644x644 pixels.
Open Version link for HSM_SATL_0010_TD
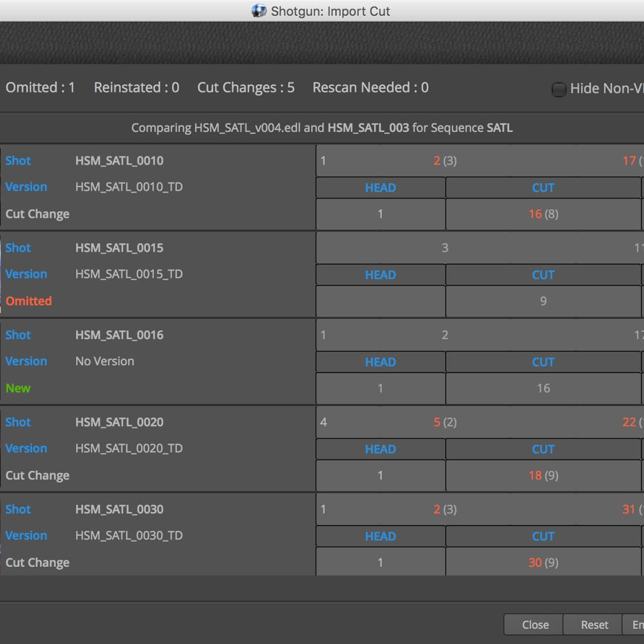point(26,187)
